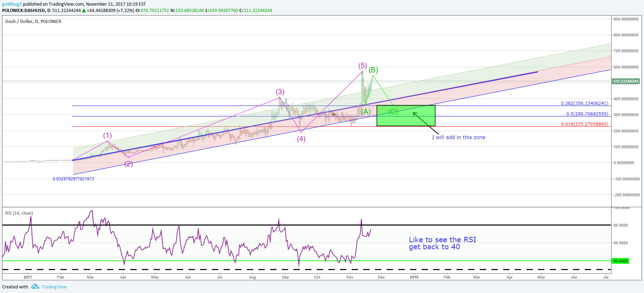Select the wave (5) label
Image resolution: width=644 pixels, height=293 pixels.
[x=363, y=66]
